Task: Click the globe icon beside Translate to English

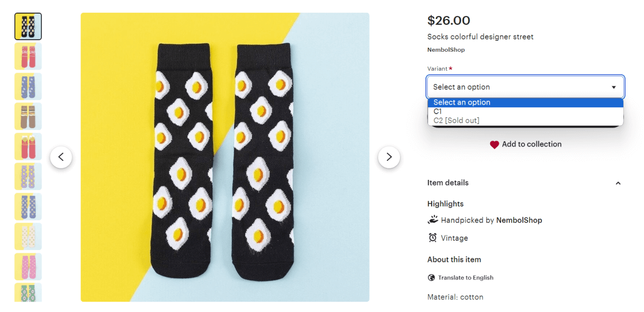Action: click(x=432, y=278)
